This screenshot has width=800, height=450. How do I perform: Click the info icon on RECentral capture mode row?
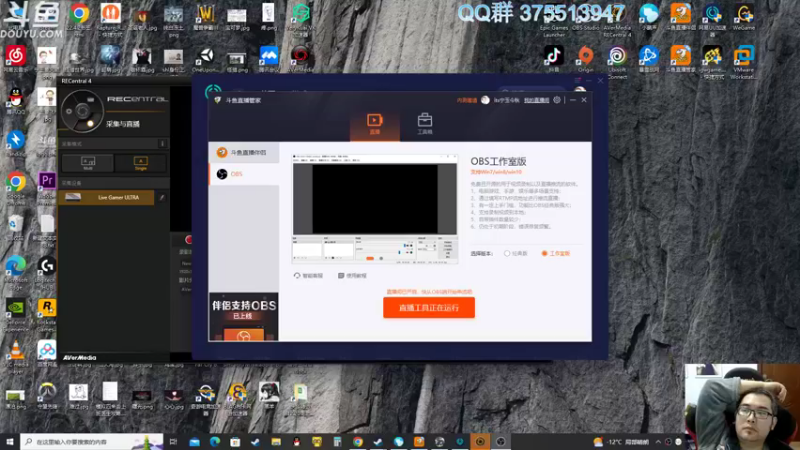coord(162,144)
